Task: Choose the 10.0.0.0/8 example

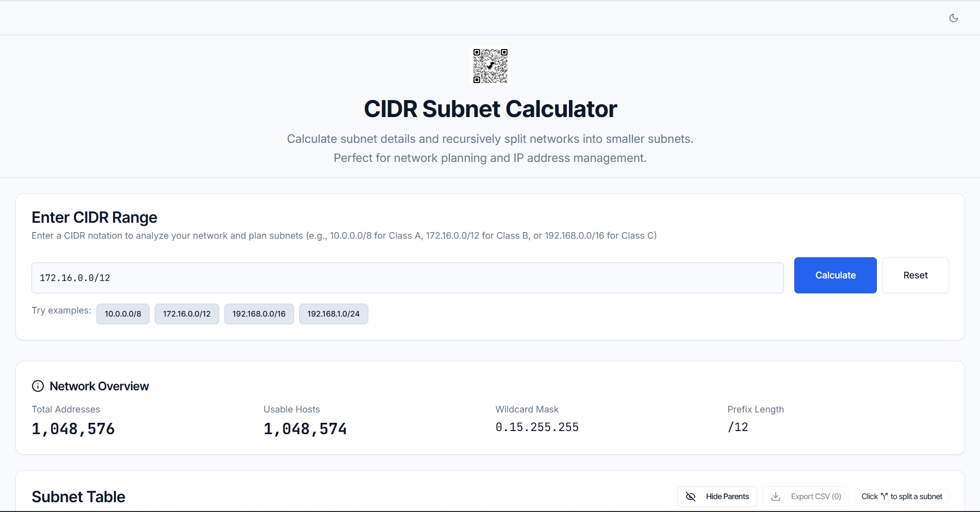Action: (123, 314)
